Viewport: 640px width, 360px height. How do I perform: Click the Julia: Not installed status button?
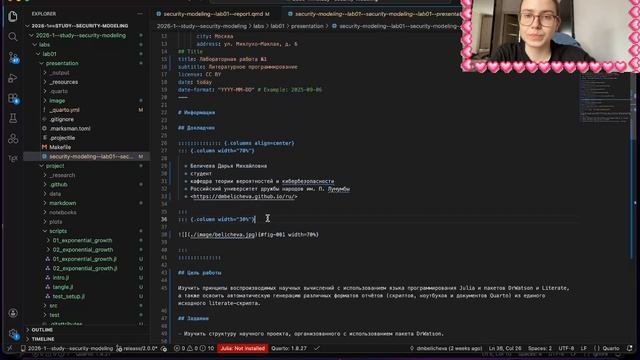(243, 349)
